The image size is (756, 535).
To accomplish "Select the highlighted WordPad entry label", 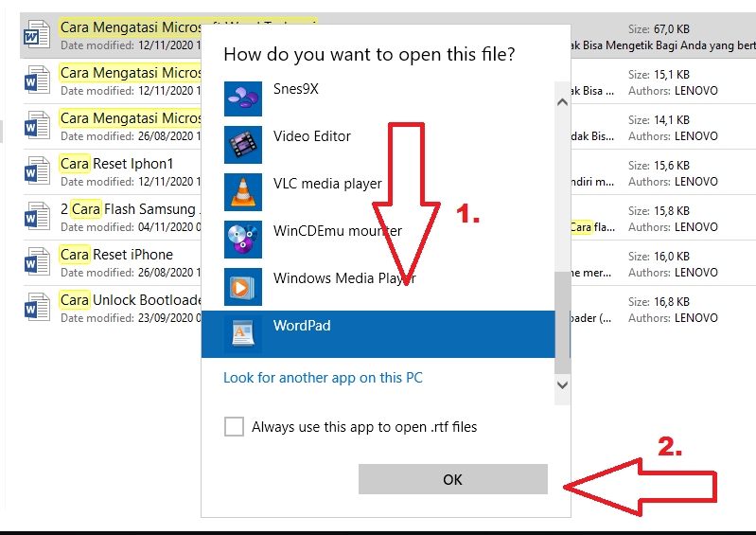I will click(x=302, y=326).
